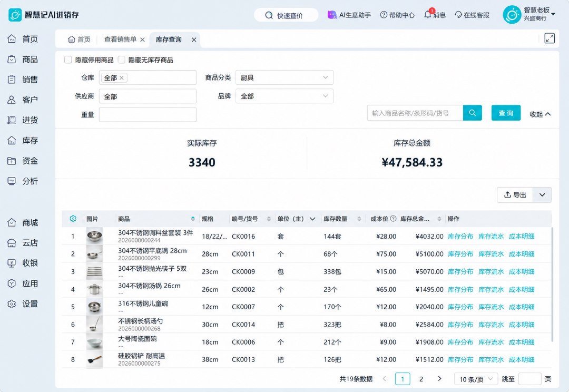This screenshot has width=569, height=392.
Task: Click the thumbnail of 304不锈钢平底锅 28cm
Action: coord(94,254)
